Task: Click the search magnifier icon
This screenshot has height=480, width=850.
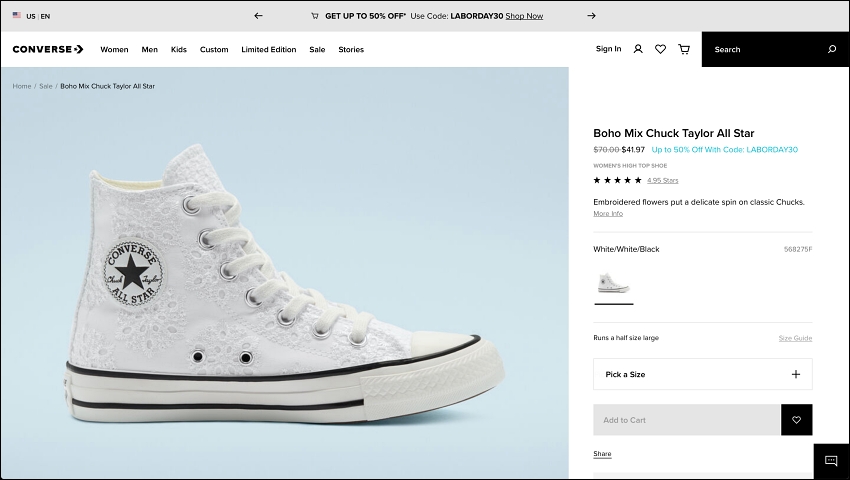Action: [x=832, y=49]
